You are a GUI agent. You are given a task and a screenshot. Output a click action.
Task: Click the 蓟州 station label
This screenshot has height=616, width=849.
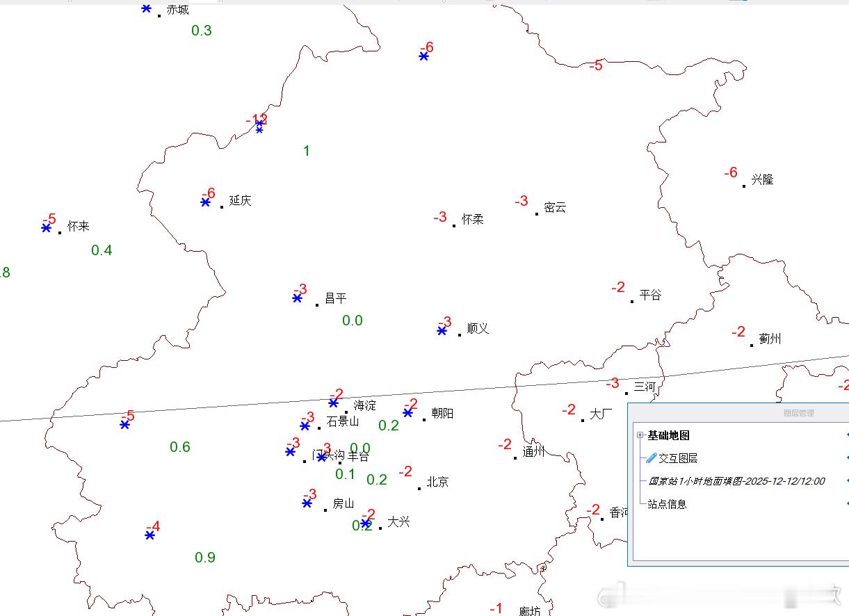(770, 339)
